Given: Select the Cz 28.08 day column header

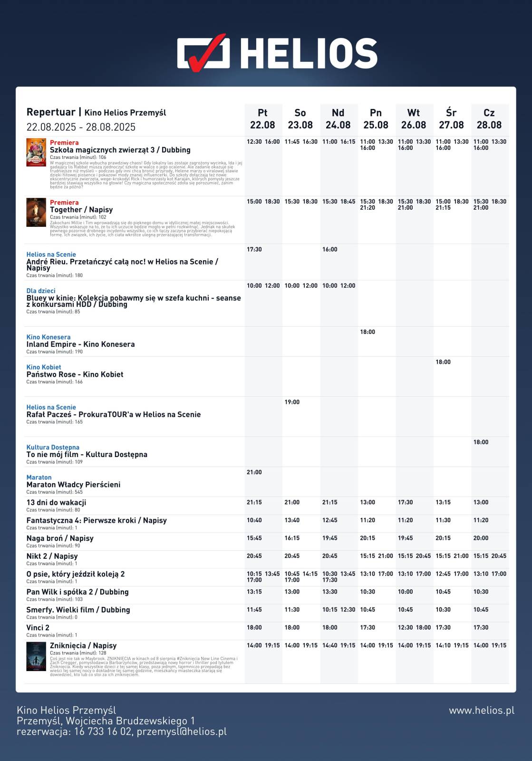Looking at the screenshot, I should [489, 119].
